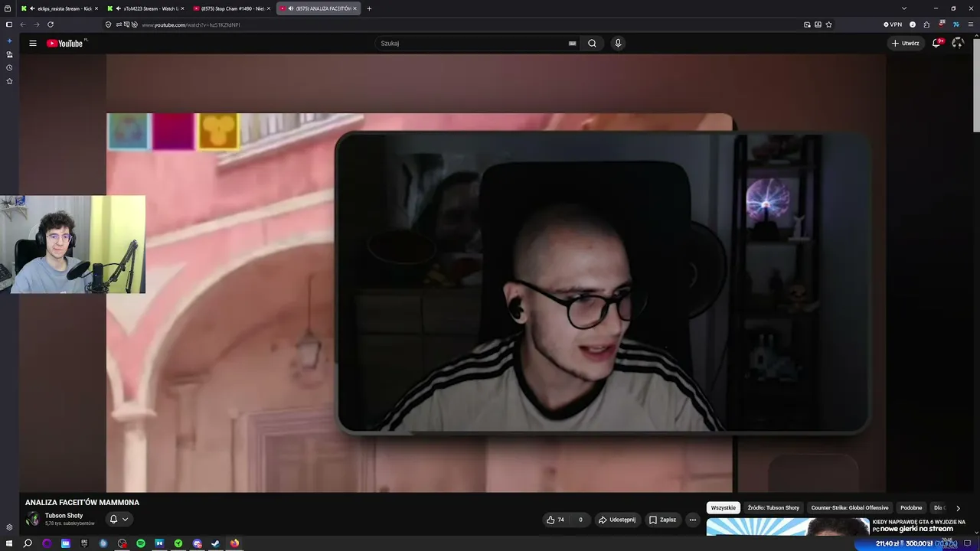Open the sidebar history clock icon
980x551 pixels.
click(9, 67)
